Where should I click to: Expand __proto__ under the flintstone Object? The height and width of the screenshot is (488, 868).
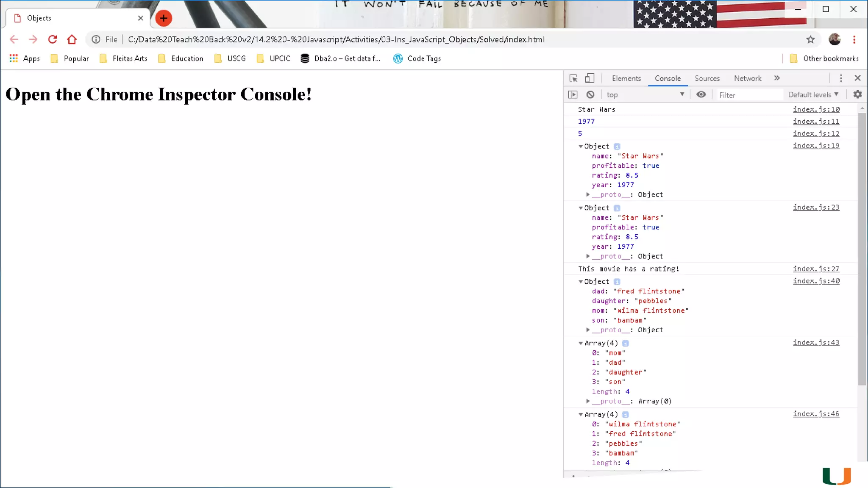click(x=588, y=330)
